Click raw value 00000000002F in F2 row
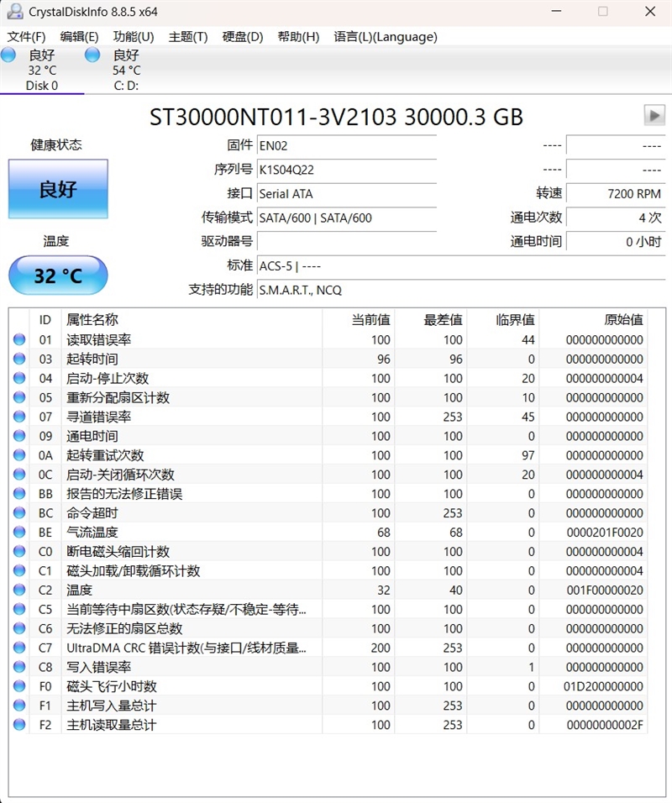This screenshot has width=672, height=803. (x=605, y=725)
